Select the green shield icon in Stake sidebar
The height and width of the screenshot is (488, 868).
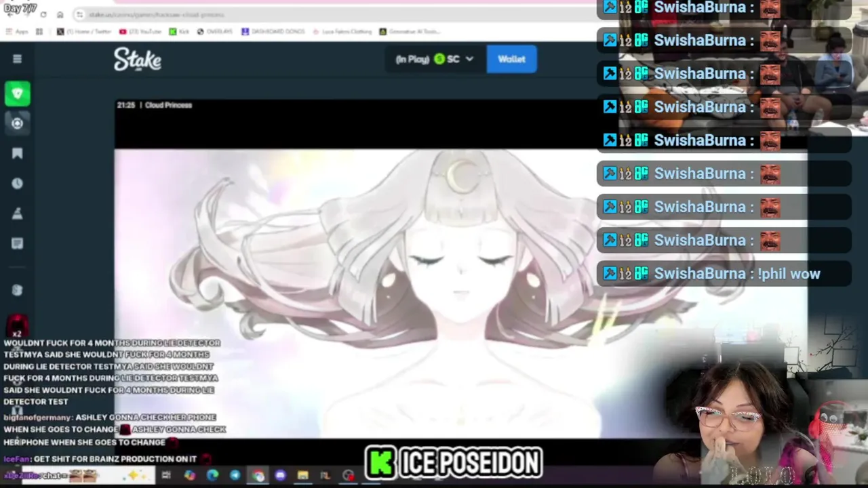pos(17,94)
